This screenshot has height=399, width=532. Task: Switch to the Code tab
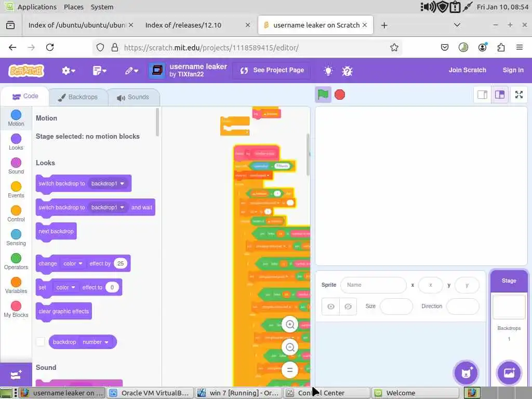[25, 96]
